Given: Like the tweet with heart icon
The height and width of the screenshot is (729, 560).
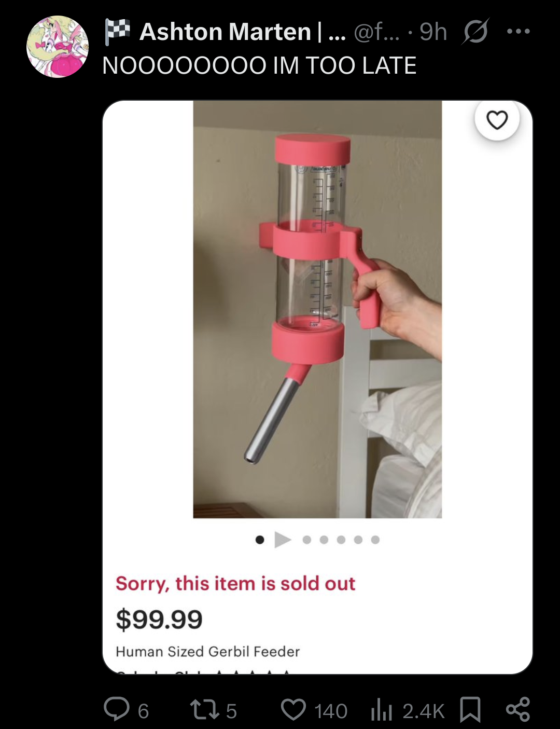Looking at the screenshot, I should click(293, 710).
